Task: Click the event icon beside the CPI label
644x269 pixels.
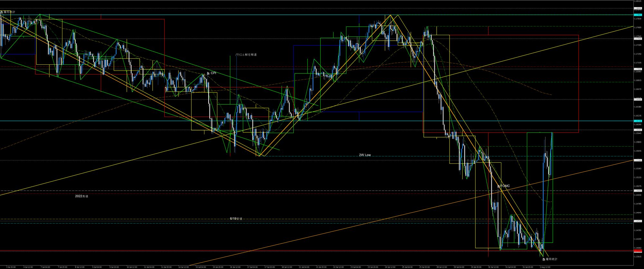Action: pyautogui.click(x=208, y=73)
